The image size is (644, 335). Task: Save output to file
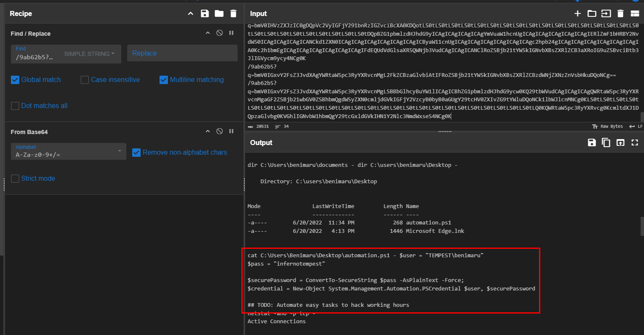[x=592, y=142]
